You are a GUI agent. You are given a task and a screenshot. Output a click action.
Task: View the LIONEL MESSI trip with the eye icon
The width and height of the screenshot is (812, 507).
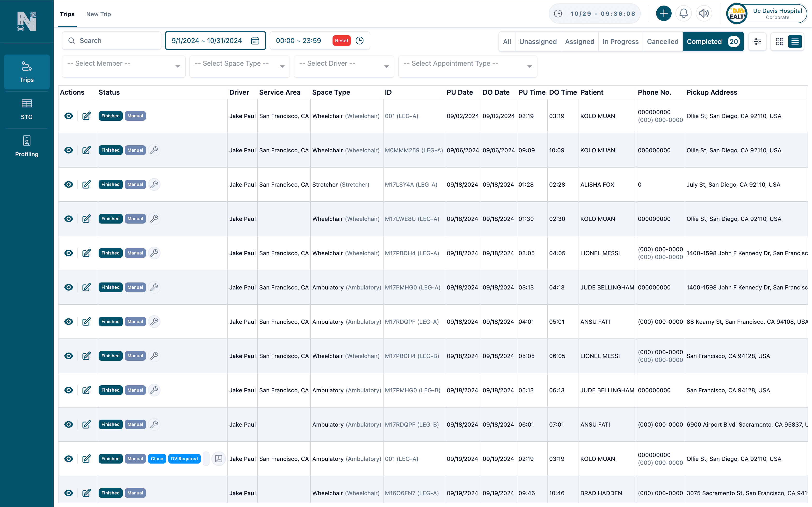pyautogui.click(x=69, y=253)
